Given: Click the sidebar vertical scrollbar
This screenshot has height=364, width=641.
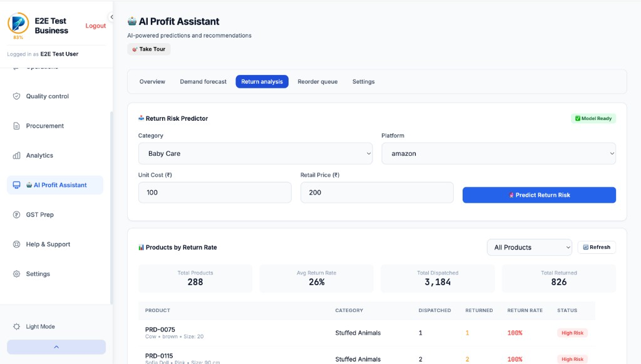Looking at the screenshot, I should point(111,208).
